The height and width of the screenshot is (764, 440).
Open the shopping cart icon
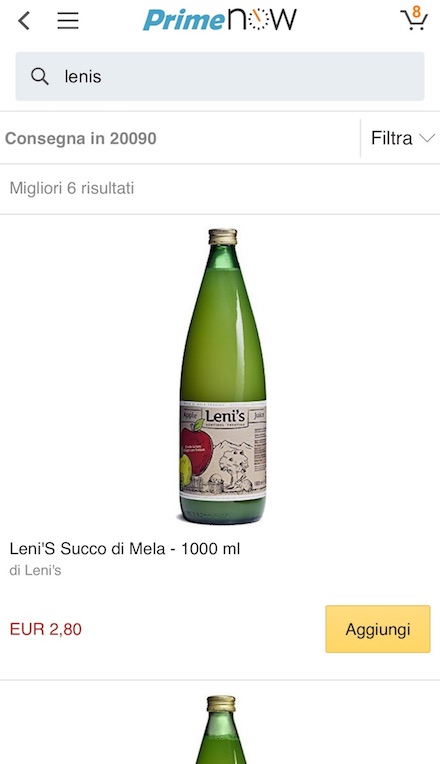tap(414, 20)
